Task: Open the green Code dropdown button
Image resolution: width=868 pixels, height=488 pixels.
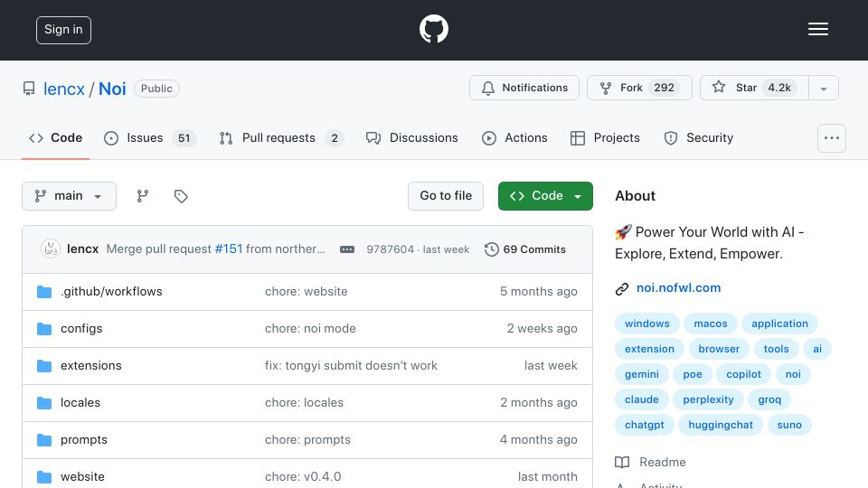Action: (545, 196)
